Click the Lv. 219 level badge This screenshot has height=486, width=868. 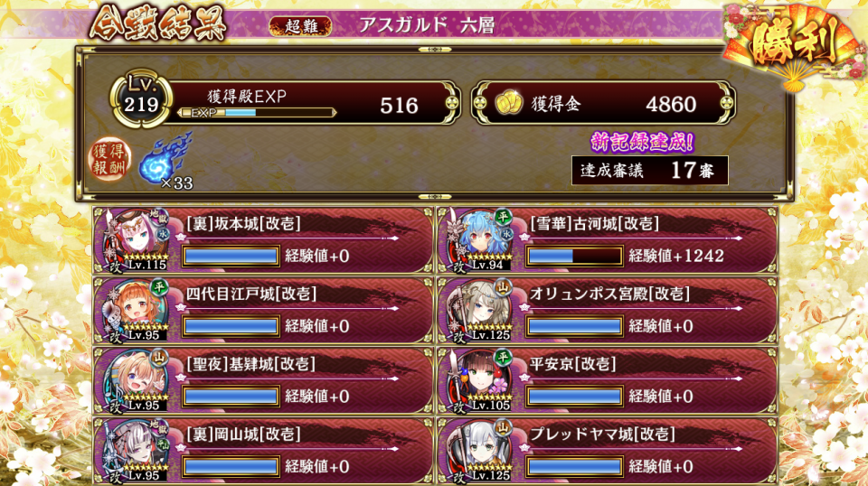[x=141, y=99]
